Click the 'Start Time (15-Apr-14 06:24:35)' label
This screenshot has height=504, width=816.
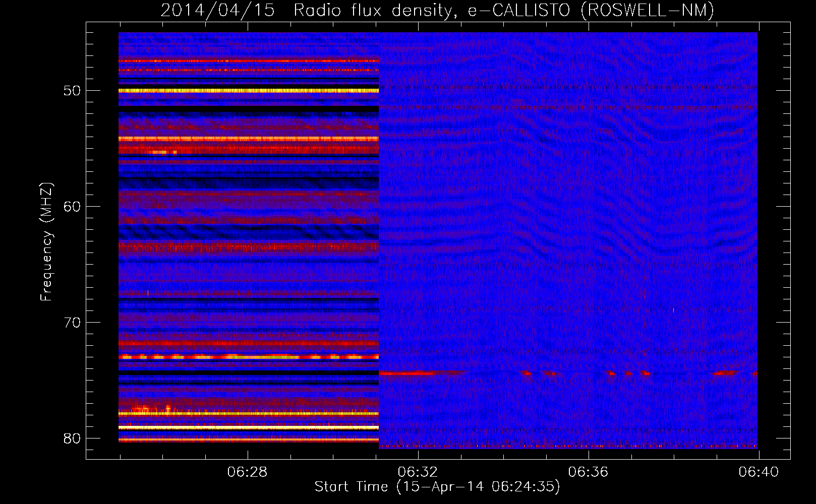pyautogui.click(x=437, y=487)
